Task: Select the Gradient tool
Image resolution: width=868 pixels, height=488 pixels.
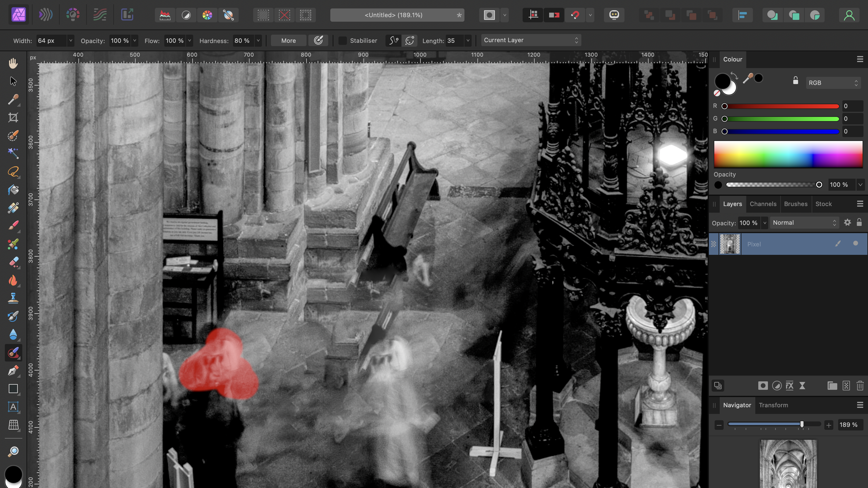Action: [13, 208]
